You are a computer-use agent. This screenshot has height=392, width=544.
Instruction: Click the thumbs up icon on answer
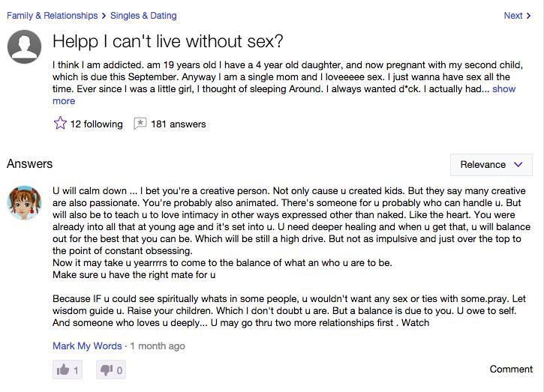coord(63,370)
